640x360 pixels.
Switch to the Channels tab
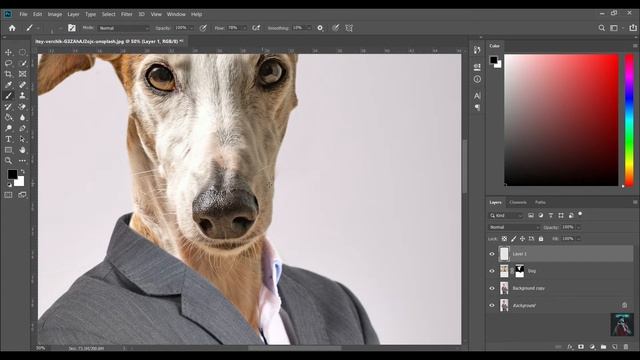518,202
